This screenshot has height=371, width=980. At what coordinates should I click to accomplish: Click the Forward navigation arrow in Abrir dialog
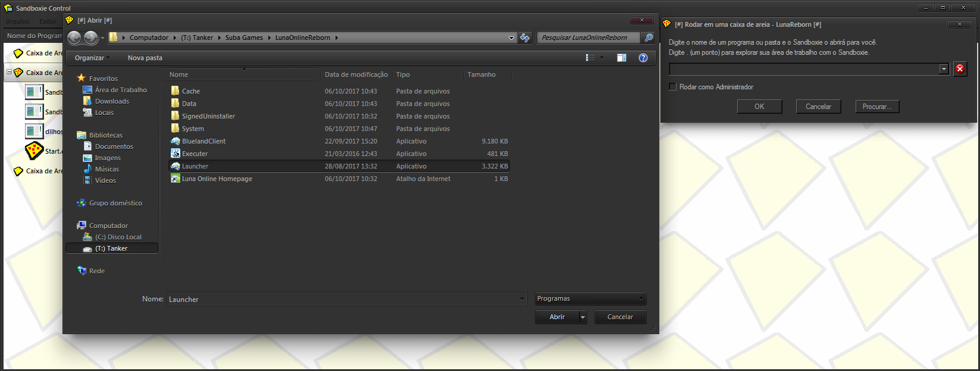[x=90, y=38]
